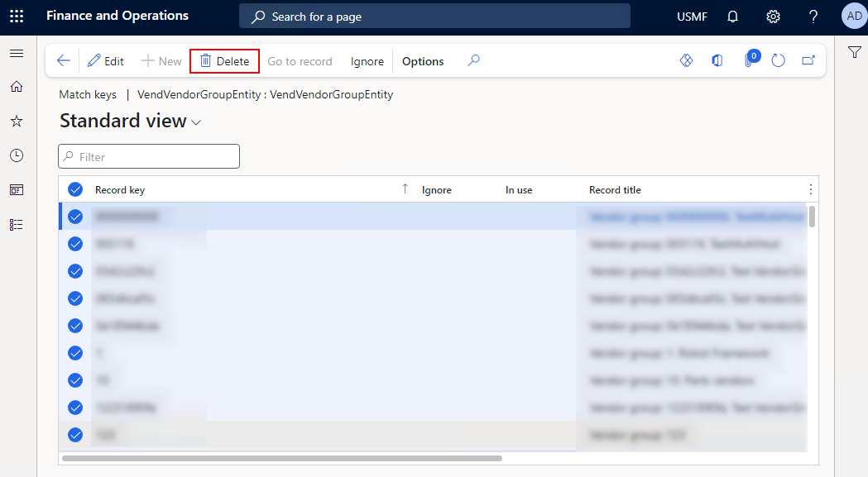Open the settings gear menu
Screen dimensions: 868x477
(x=773, y=17)
